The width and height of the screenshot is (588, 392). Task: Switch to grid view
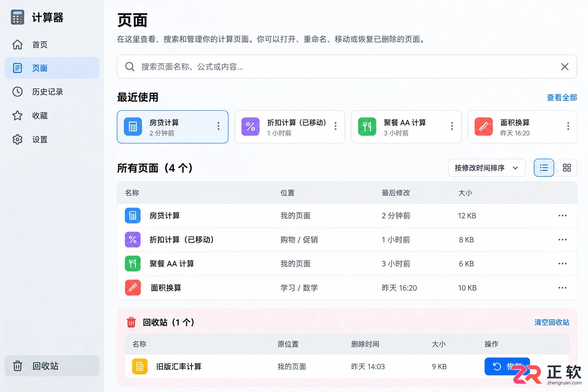567,168
